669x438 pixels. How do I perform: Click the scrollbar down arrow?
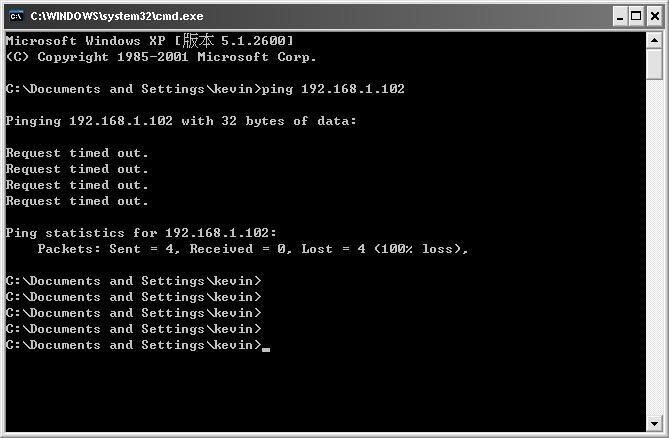[x=654, y=423]
